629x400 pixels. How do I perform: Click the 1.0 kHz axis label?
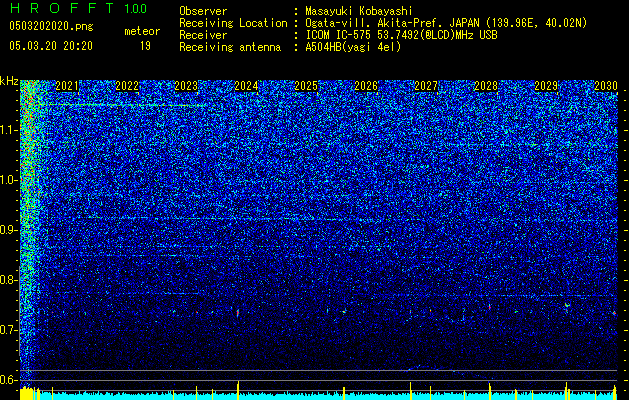(9, 180)
